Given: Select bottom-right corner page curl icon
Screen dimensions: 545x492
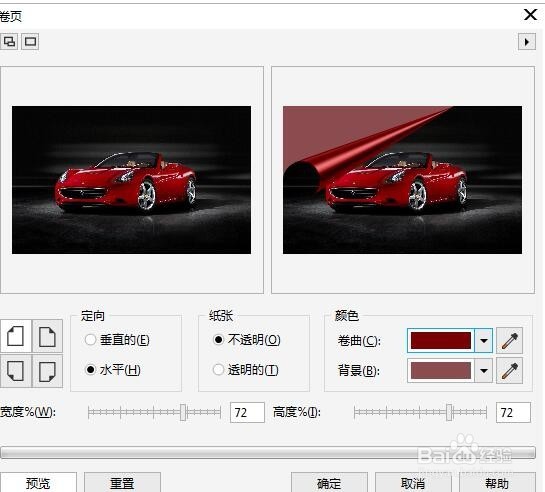Looking at the screenshot, I should 47,371.
